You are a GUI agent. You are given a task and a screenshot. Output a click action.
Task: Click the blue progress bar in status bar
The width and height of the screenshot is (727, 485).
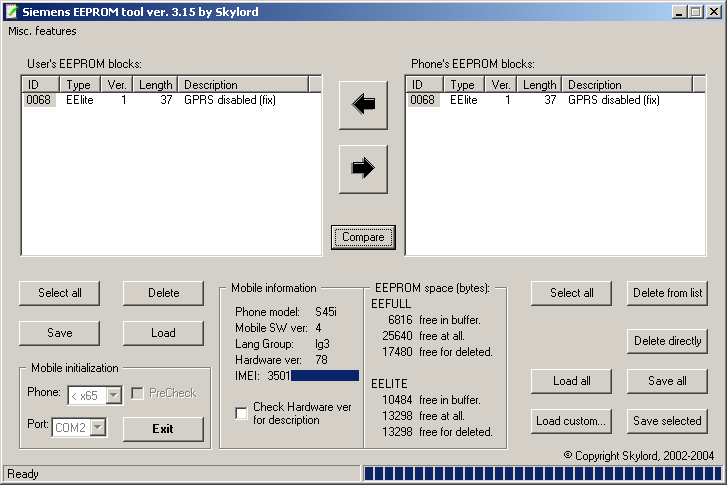pyautogui.click(x=541, y=474)
